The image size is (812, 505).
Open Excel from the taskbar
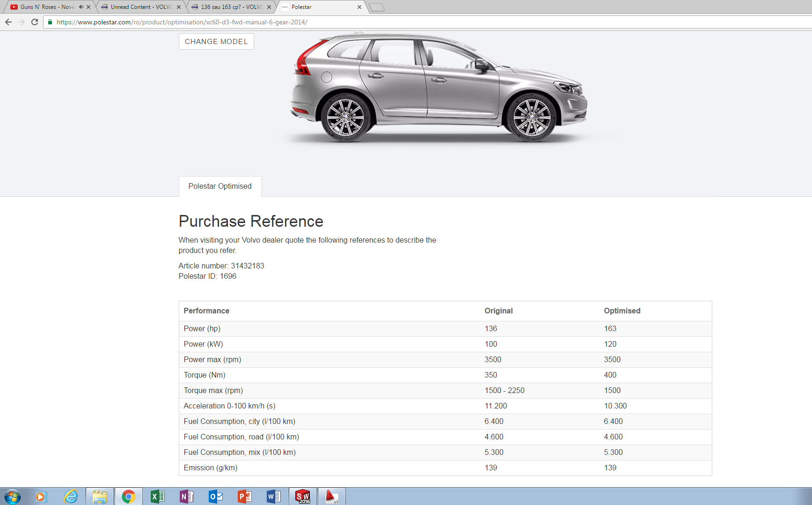158,497
